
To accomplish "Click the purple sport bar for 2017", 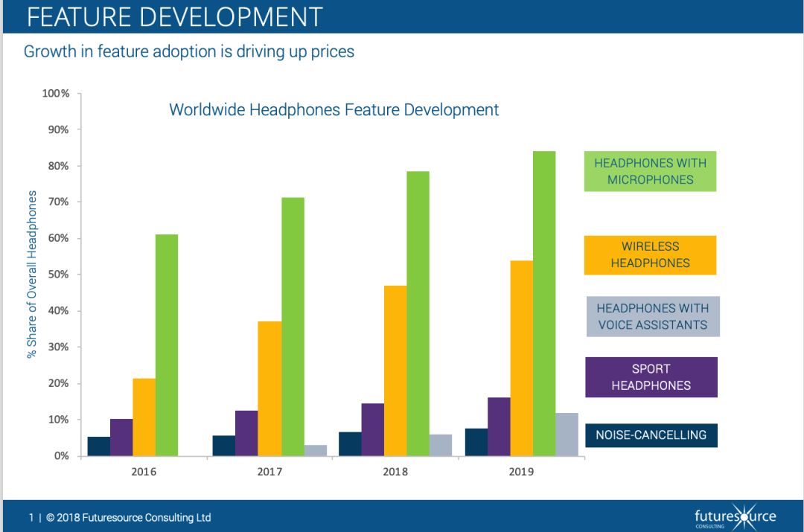I will point(246,432).
